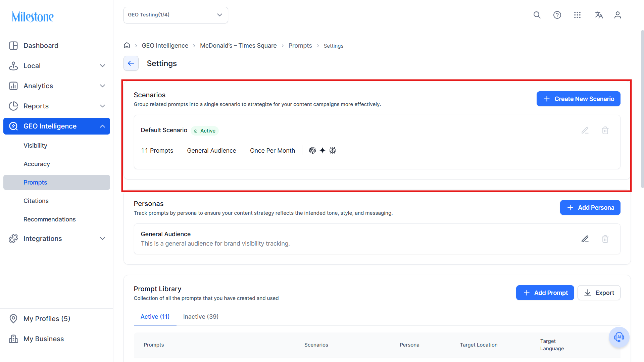
Task: Click the Analytics chart icon
Action: tap(13, 86)
